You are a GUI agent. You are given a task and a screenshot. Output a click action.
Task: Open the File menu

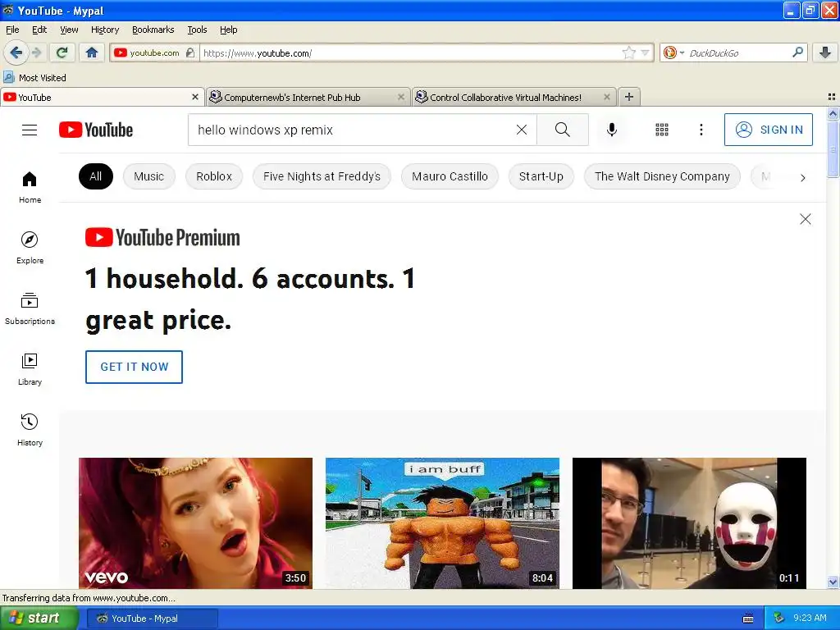pyautogui.click(x=12, y=30)
